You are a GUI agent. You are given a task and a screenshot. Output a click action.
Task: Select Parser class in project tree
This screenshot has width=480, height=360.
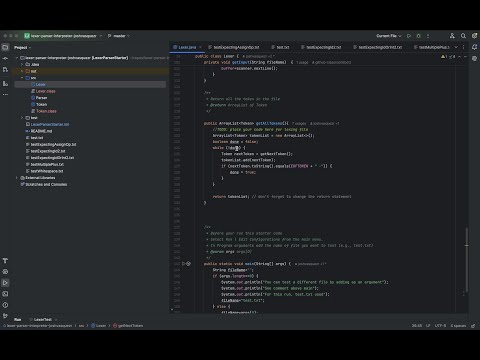(x=39, y=98)
